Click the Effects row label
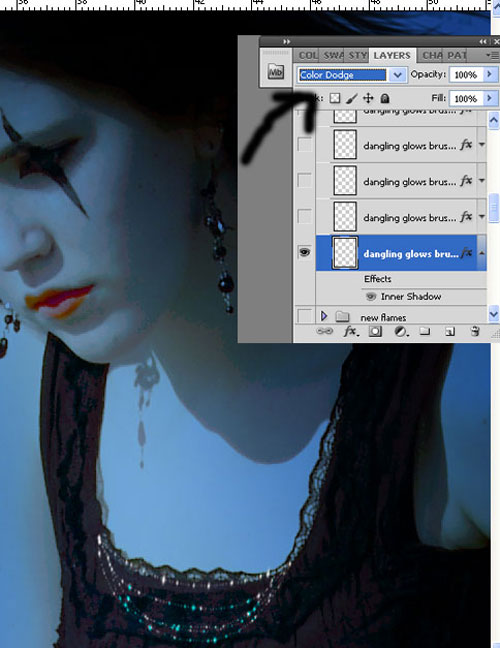This screenshot has width=500, height=648. [x=377, y=279]
